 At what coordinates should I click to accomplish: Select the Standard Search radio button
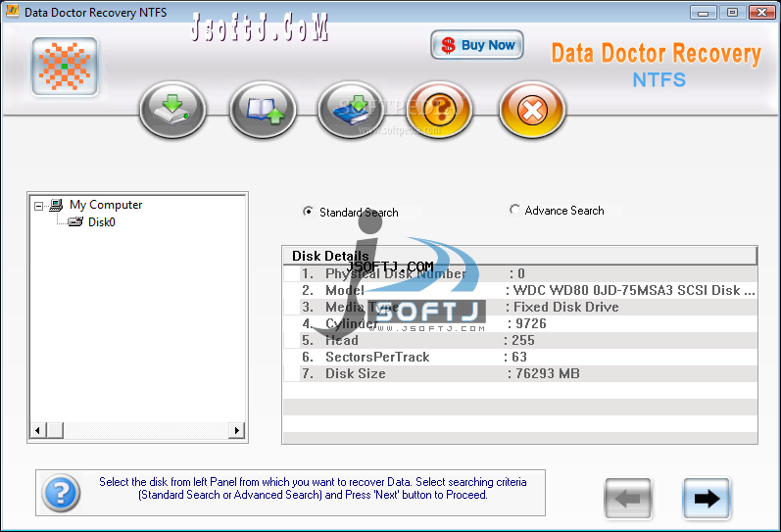[x=309, y=212]
